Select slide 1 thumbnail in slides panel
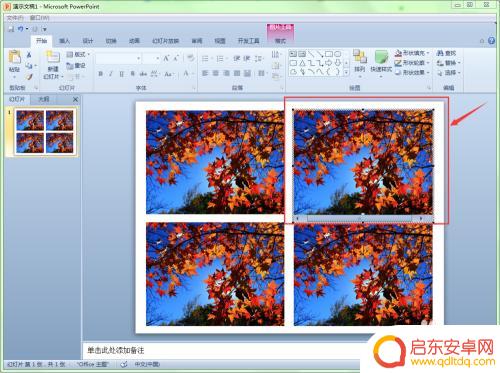The width and height of the screenshot is (500, 373). [x=45, y=132]
